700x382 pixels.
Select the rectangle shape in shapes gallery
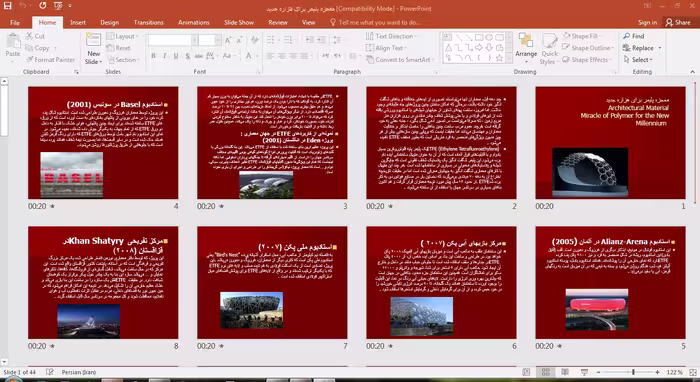pos(479,37)
